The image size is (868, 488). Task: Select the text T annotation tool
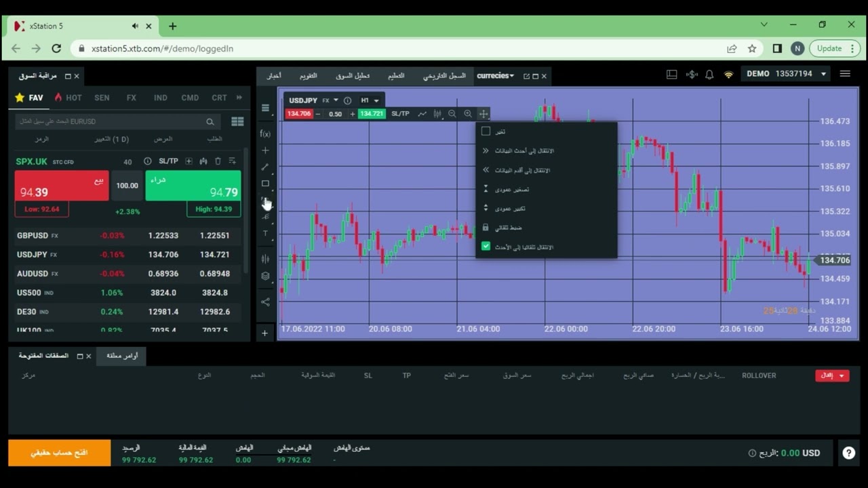265,233
